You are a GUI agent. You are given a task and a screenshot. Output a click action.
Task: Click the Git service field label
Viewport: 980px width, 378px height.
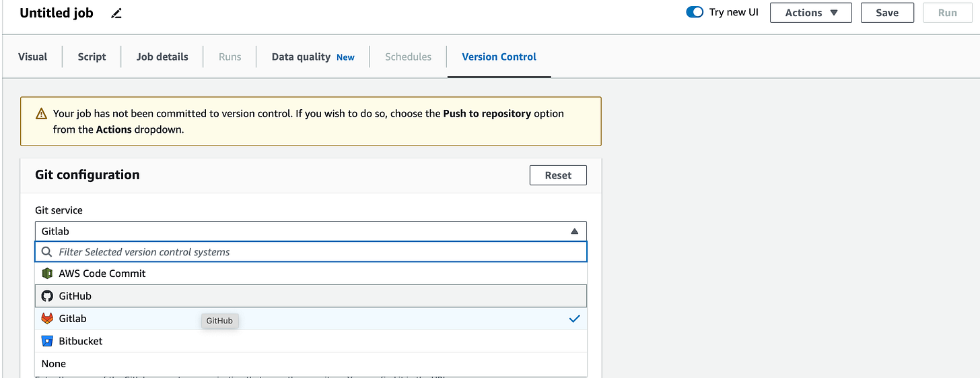coord(59,210)
